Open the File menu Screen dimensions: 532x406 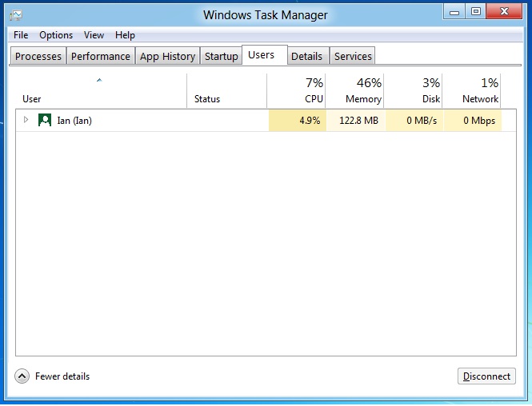tap(21, 35)
